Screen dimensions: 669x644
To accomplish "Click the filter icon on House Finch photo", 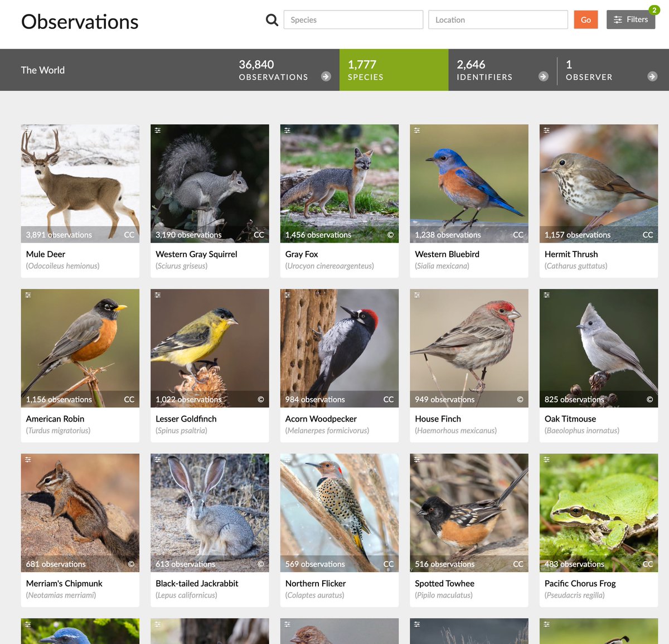I will 417,295.
